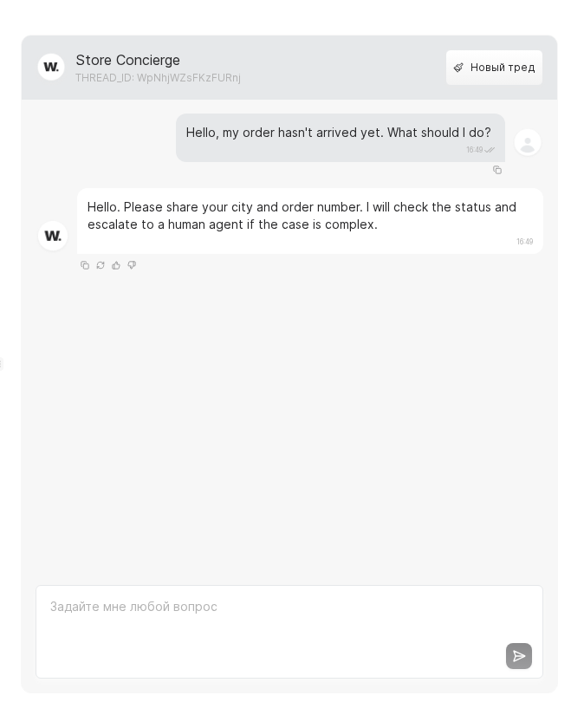
Task: Start a new thread with Новый тред
Action: (495, 68)
